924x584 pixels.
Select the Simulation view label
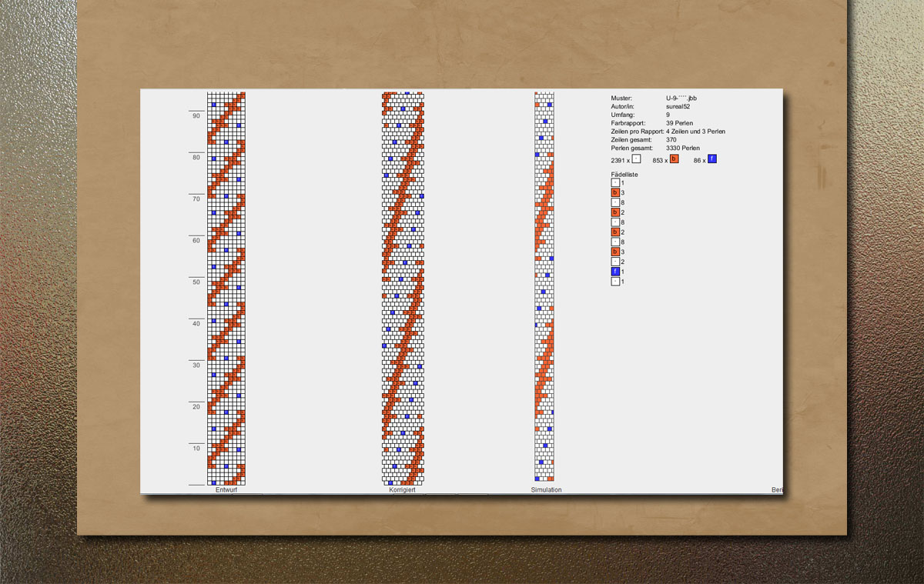tap(546, 489)
